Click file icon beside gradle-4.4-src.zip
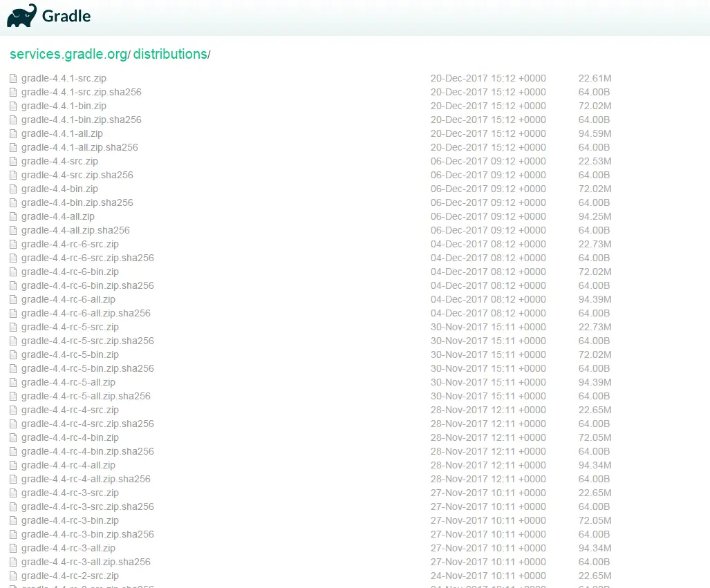The height and width of the screenshot is (588, 710). pyautogui.click(x=13, y=161)
